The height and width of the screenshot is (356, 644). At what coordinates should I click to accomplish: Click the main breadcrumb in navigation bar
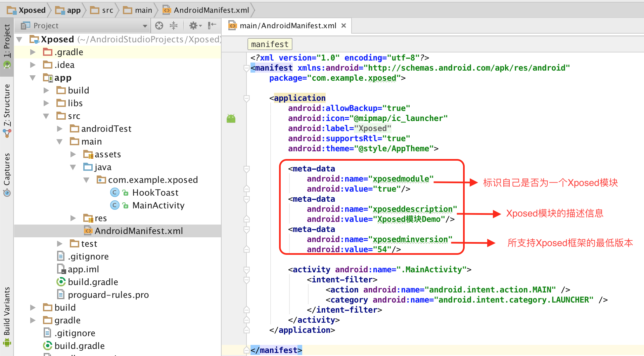(138, 10)
